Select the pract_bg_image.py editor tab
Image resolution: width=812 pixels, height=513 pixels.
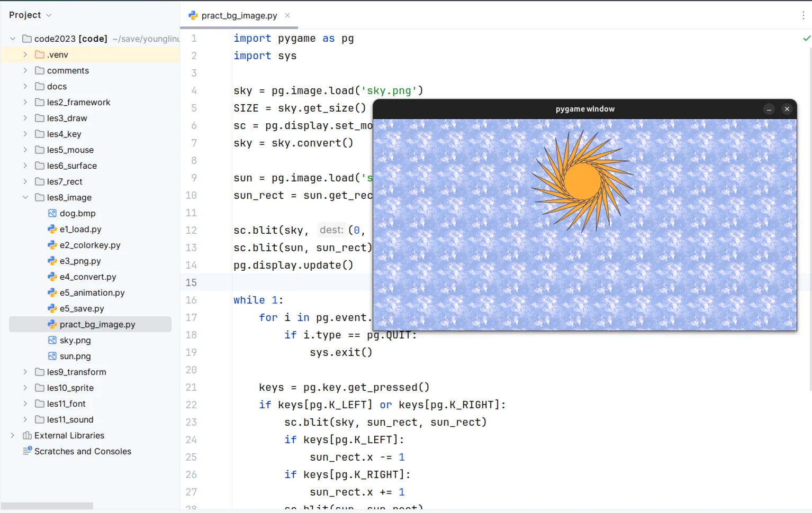tap(239, 16)
